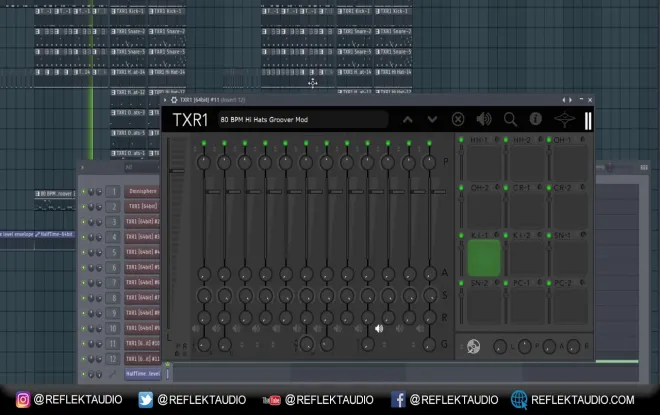The width and height of the screenshot is (660, 415).
Task: Click the small icon beside the SN-1 label
Action: tap(583, 235)
